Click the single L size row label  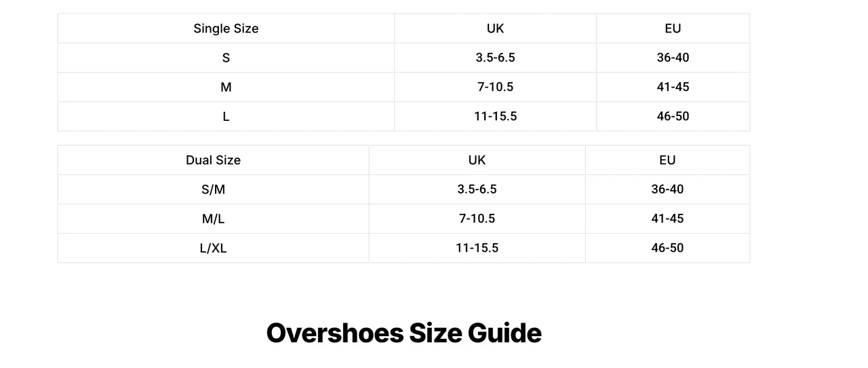[x=226, y=116]
